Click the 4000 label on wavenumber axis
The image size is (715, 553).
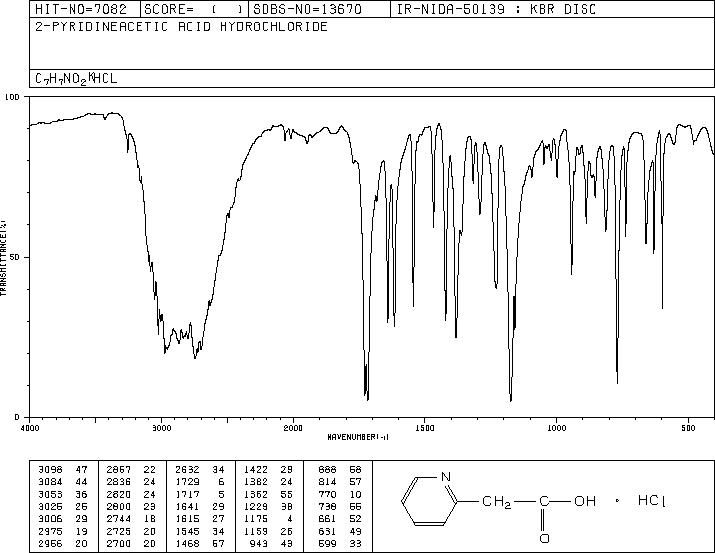point(30,428)
